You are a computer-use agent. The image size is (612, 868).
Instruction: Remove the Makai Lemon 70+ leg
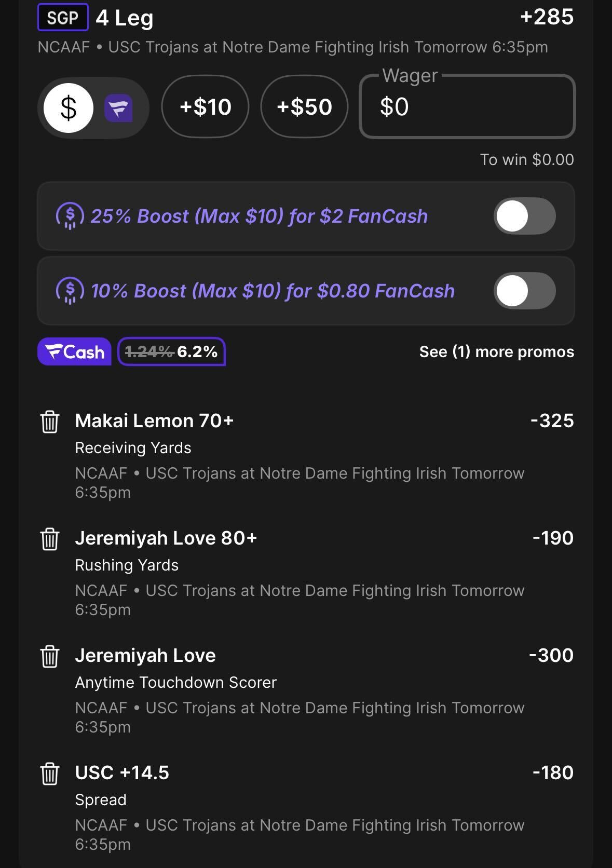[x=50, y=422]
